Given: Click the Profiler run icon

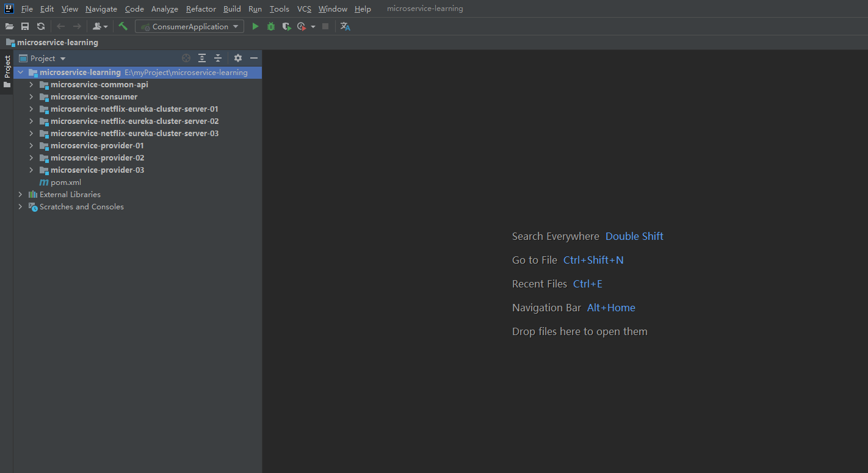Looking at the screenshot, I should pos(302,26).
